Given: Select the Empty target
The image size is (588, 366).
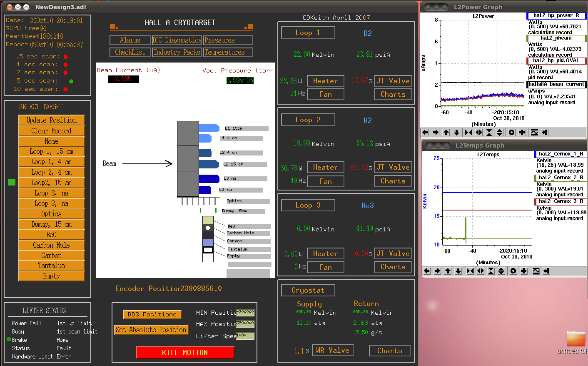Looking at the screenshot, I should click(52, 276).
